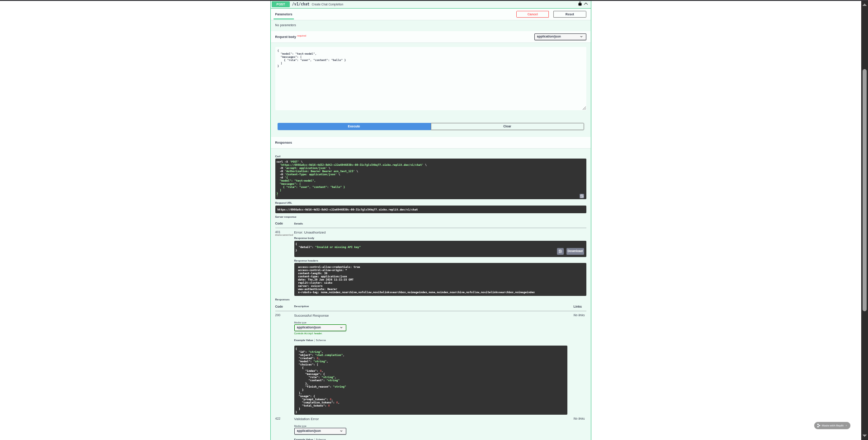The width and height of the screenshot is (868, 440).
Task: Select Schema tab under Successful Response
Action: (x=321, y=340)
